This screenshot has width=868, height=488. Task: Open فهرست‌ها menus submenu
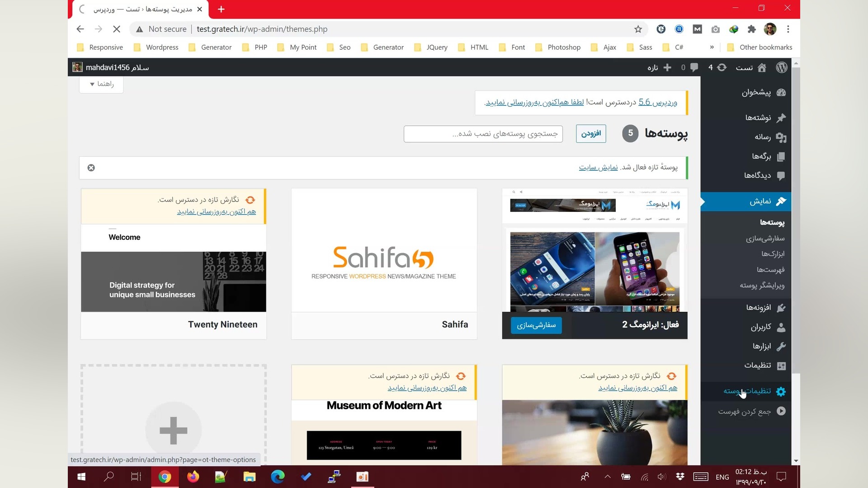pos(770,270)
